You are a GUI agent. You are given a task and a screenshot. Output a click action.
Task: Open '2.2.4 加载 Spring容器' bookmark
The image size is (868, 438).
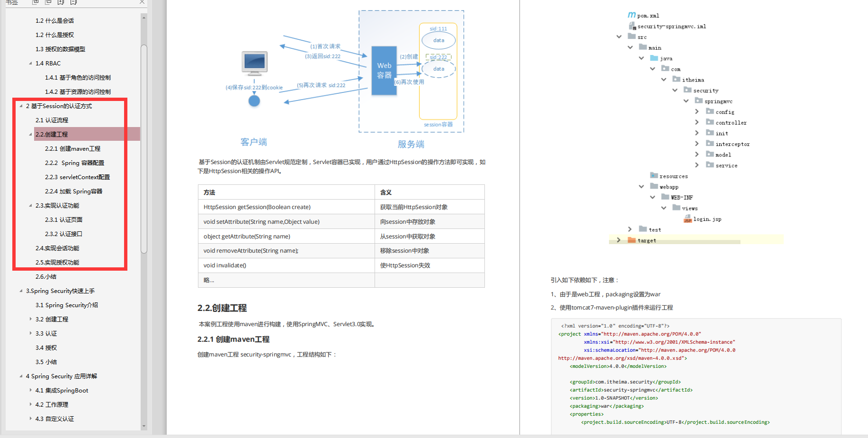click(73, 192)
